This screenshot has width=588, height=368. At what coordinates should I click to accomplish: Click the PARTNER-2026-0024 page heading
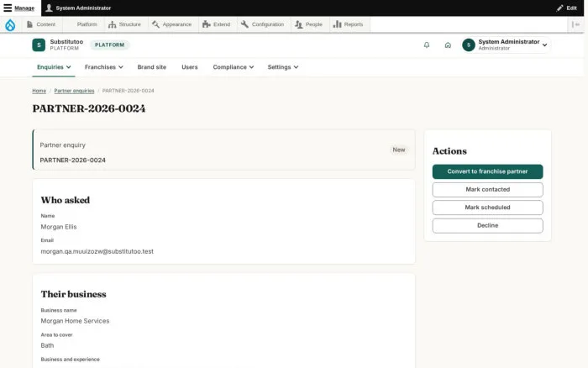coord(89,108)
